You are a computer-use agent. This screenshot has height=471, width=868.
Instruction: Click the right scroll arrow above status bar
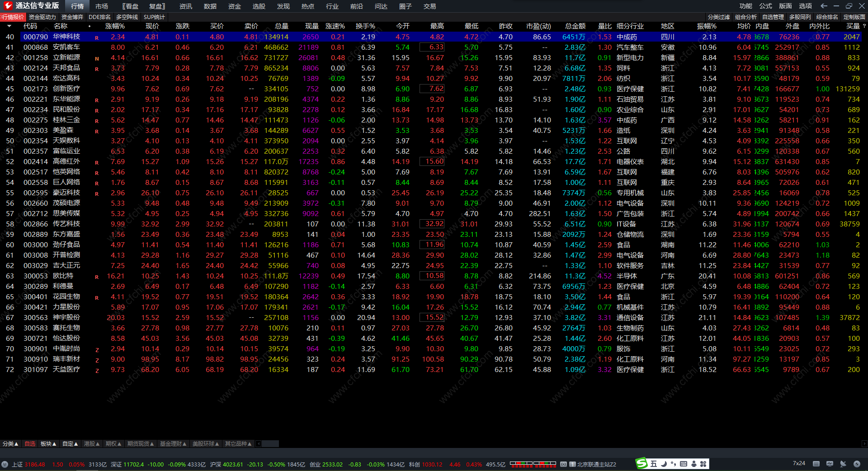864,444
